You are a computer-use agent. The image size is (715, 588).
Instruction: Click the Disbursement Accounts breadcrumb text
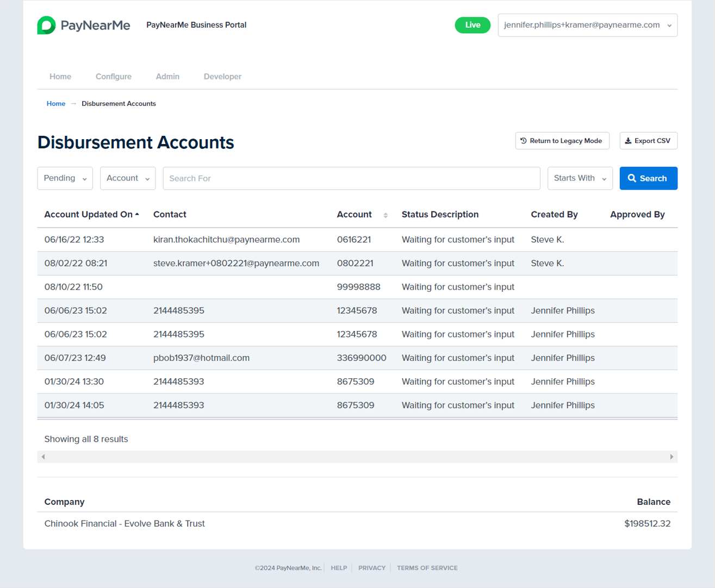(x=119, y=104)
